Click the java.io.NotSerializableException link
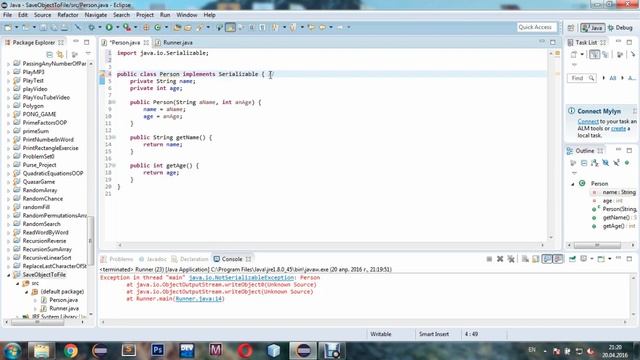 [x=241, y=278]
